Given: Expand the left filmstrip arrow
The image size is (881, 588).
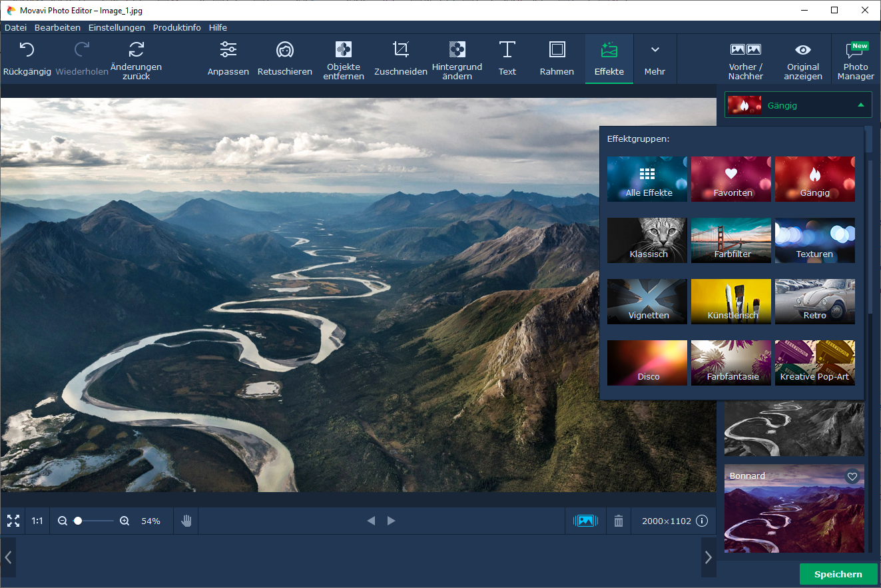Looking at the screenshot, I should pyautogui.click(x=8, y=557).
